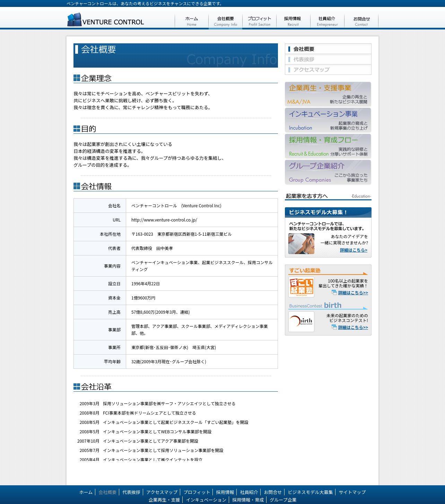Click the footer 企業再生・支援 link
445x504 pixels.
[x=164, y=500]
